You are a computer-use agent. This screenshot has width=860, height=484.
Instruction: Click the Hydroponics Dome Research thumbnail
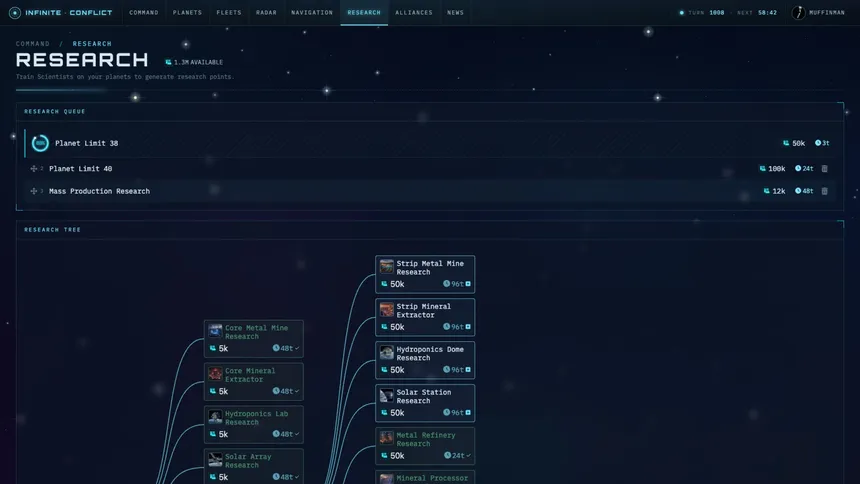coord(387,352)
